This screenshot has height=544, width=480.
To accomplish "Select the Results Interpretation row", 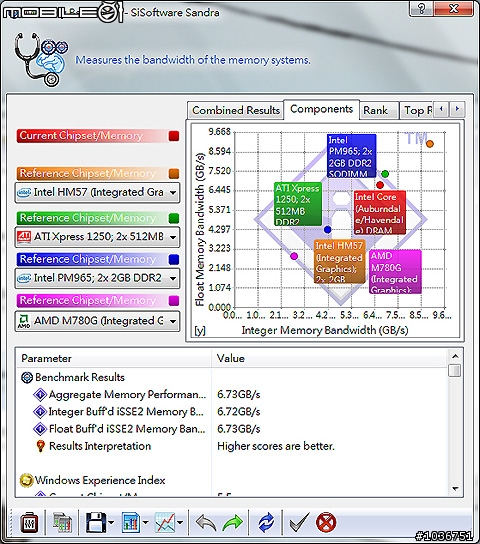I will click(x=231, y=446).
